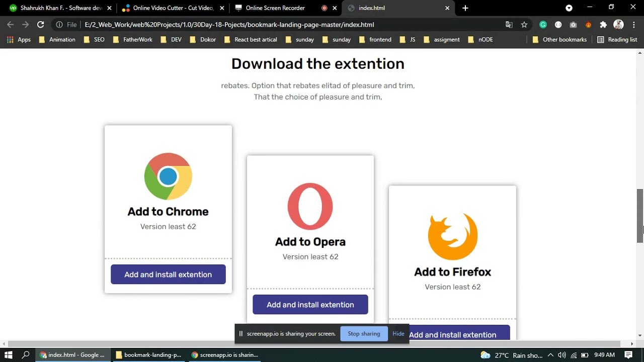Open Windows taskbar search
This screenshot has width=644, height=362.
[x=26, y=355]
